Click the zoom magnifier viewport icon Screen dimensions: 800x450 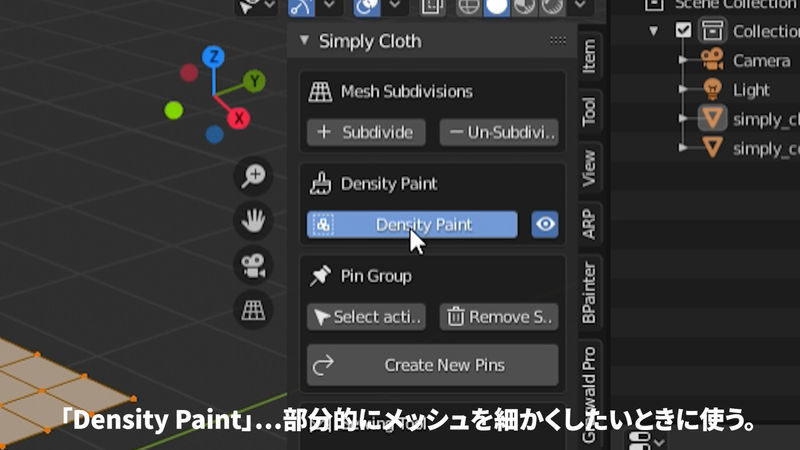(254, 176)
